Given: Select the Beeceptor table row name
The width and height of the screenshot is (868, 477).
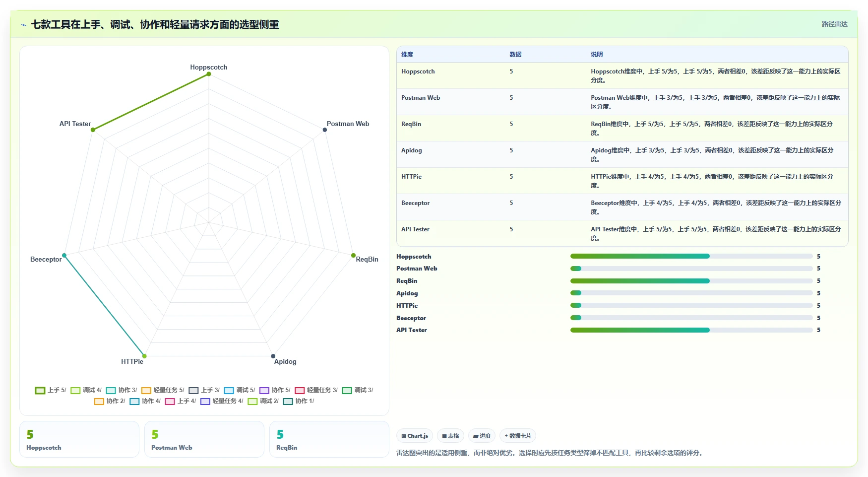Looking at the screenshot, I should [x=416, y=203].
